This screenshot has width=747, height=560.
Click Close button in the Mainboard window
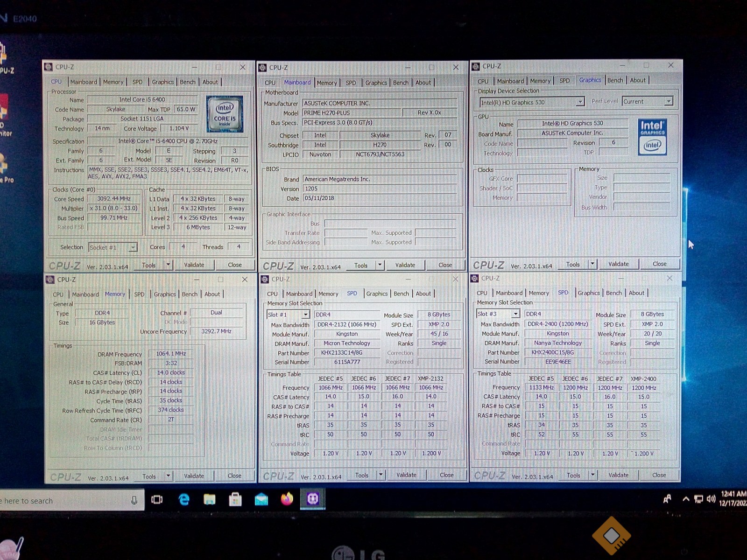pyautogui.click(x=445, y=265)
